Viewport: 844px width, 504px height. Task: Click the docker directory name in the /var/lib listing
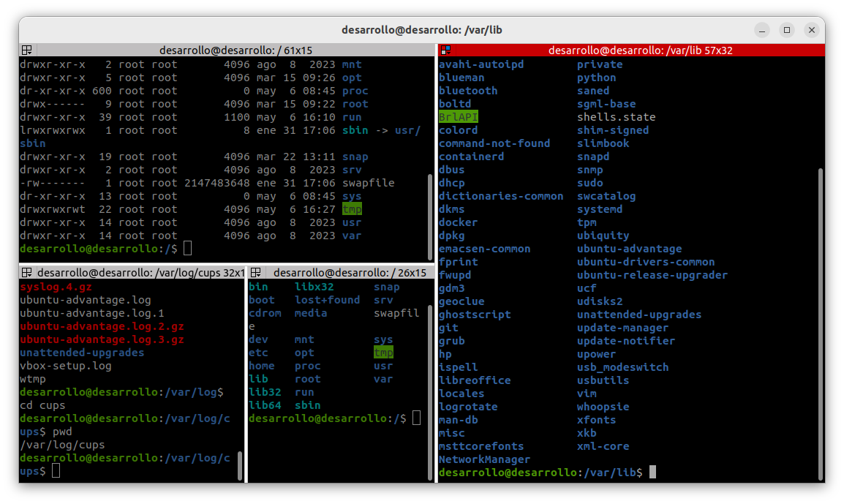(458, 222)
